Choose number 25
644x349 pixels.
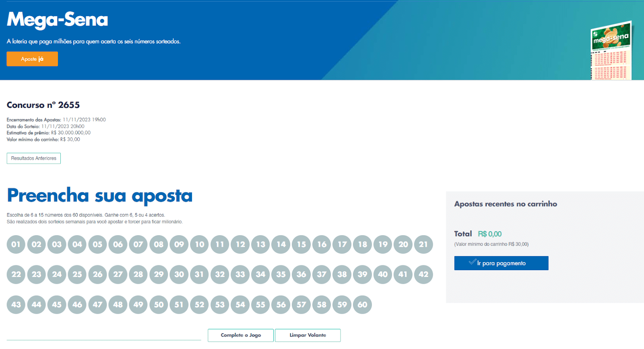tap(77, 275)
